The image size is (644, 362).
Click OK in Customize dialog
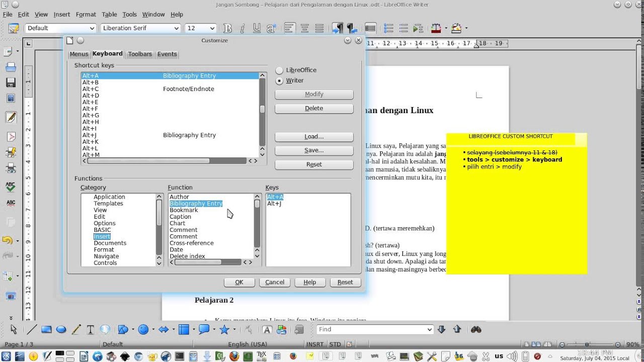click(x=239, y=282)
